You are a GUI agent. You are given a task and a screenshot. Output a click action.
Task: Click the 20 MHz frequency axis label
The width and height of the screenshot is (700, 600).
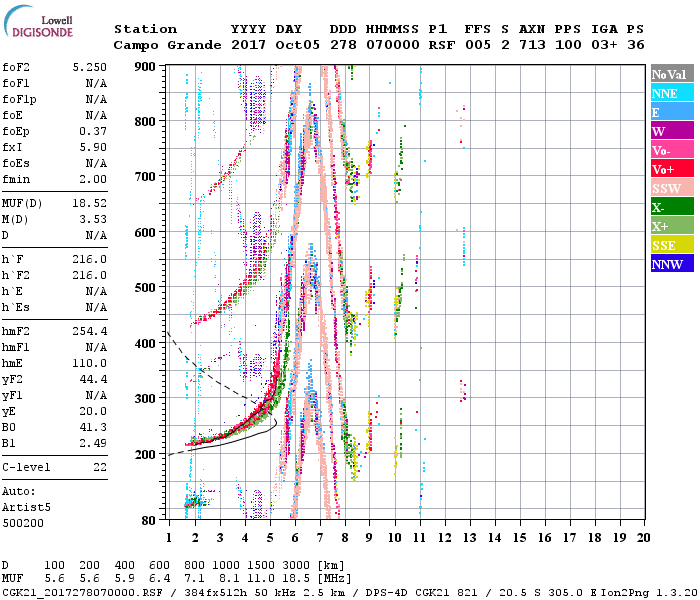coord(643,538)
